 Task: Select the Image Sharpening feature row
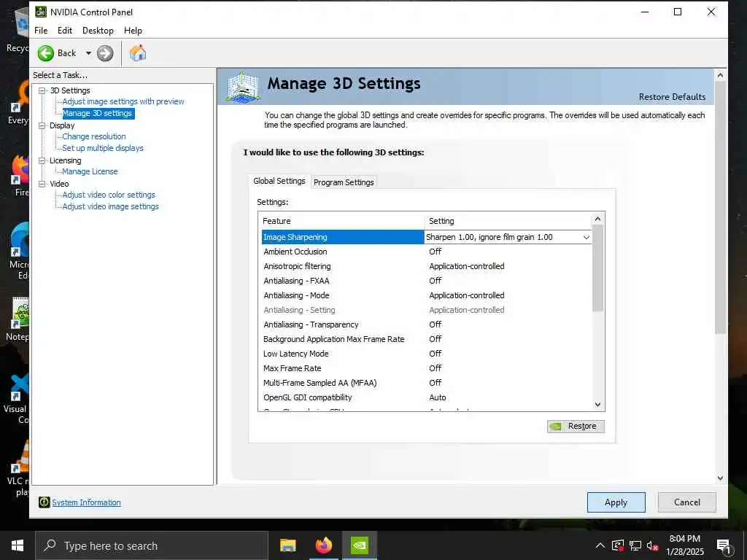point(343,237)
